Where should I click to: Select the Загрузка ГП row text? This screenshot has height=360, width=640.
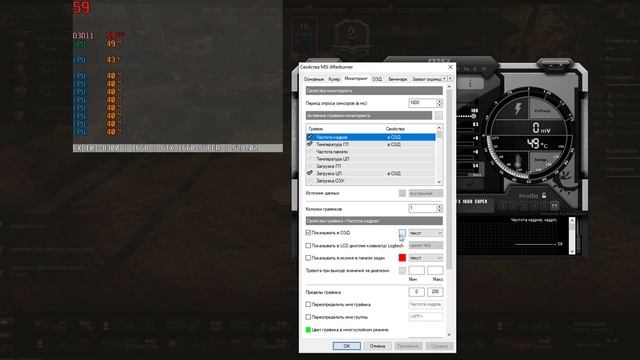point(329,166)
